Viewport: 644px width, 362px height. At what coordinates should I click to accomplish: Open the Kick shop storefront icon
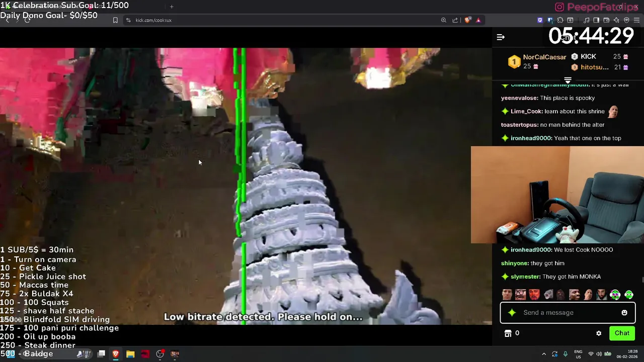pyautogui.click(x=508, y=333)
